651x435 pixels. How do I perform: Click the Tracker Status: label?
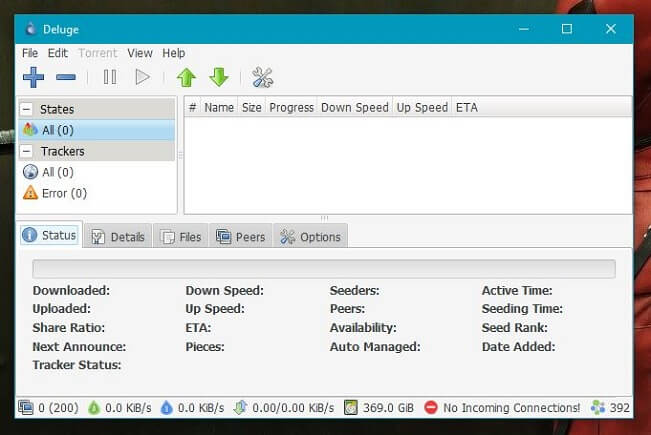coord(77,365)
